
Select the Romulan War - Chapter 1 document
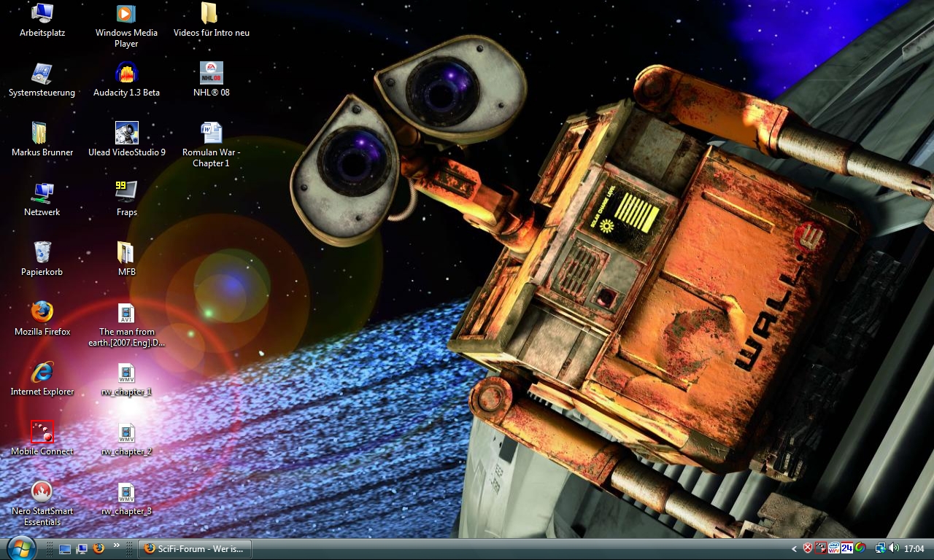212,133
